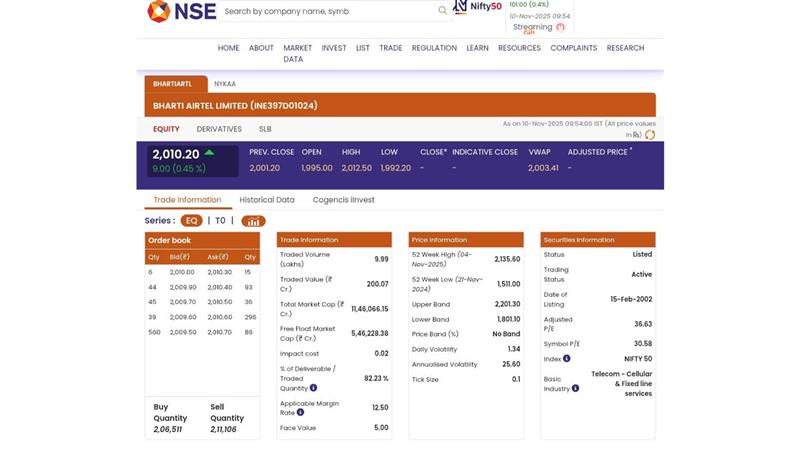Click info icon beside Applicable Margin Rate
This screenshot has height=450, width=800.
(300, 412)
